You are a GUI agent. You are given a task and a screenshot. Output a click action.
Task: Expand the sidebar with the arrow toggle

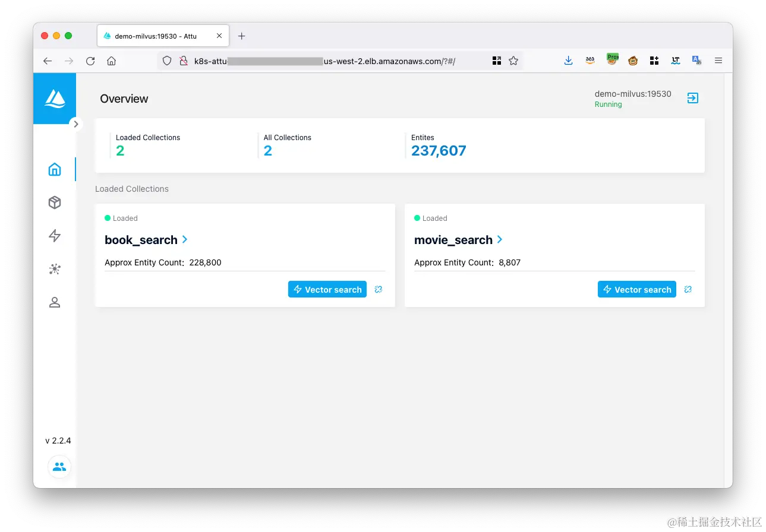[x=75, y=124]
